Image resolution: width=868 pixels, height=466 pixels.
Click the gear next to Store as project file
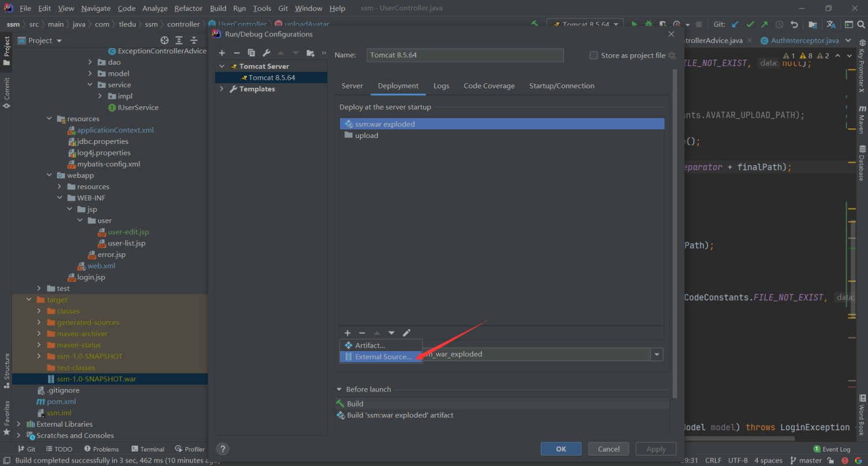(672, 55)
